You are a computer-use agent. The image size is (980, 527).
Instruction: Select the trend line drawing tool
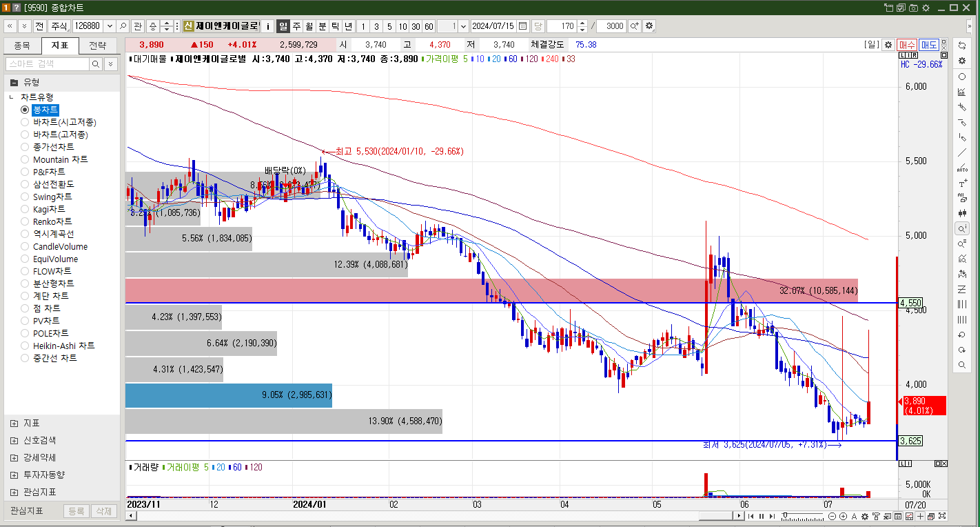tap(962, 152)
